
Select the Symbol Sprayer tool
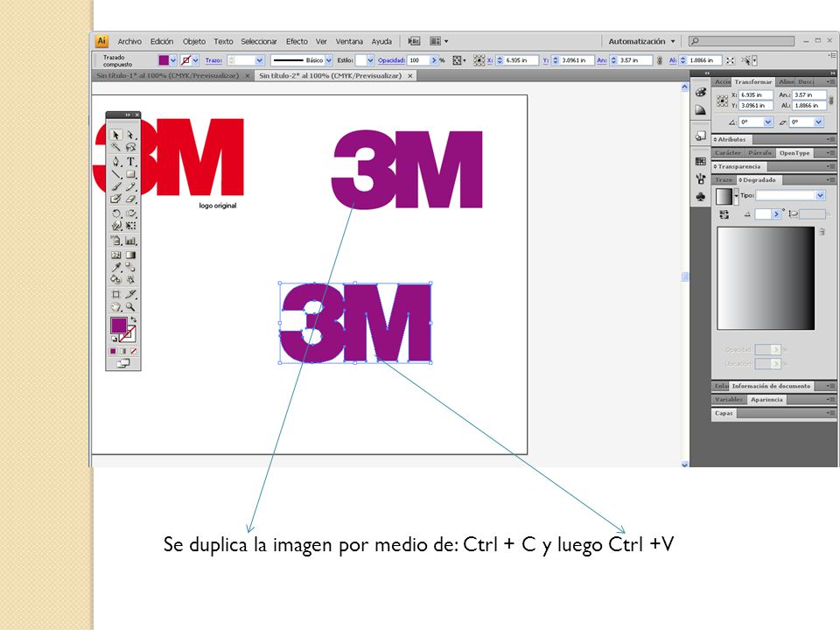click(x=115, y=241)
